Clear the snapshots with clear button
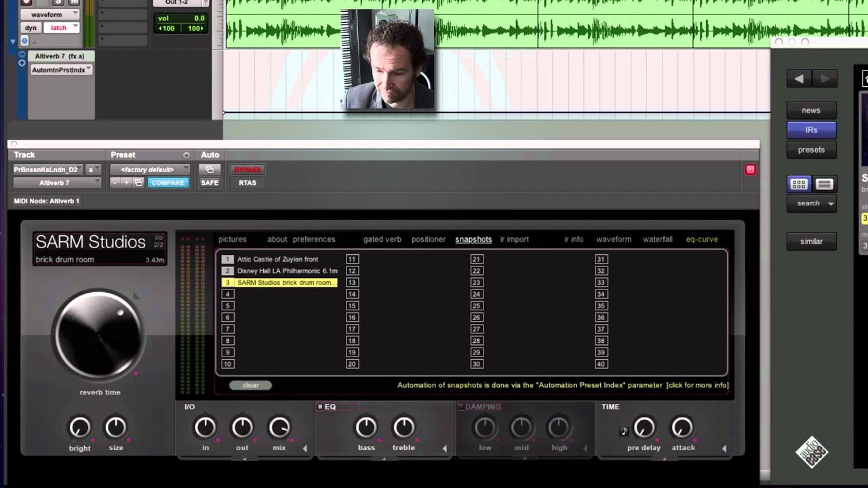The width and height of the screenshot is (868, 488). coord(250,385)
